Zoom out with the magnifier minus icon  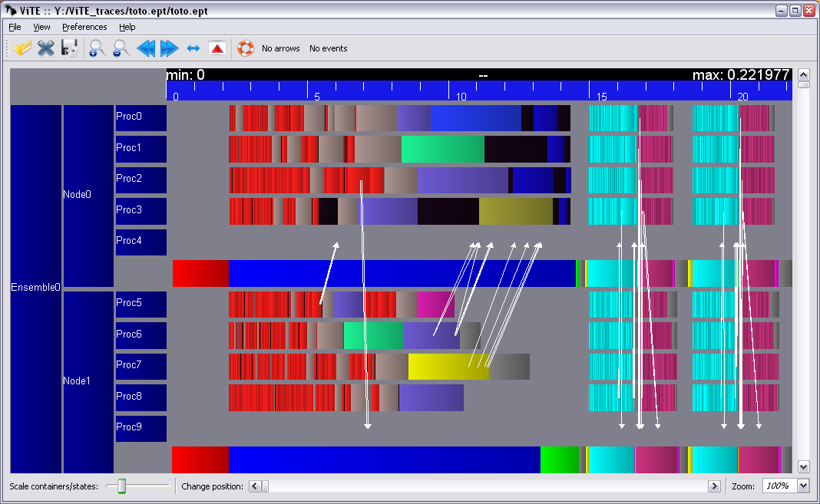121,48
